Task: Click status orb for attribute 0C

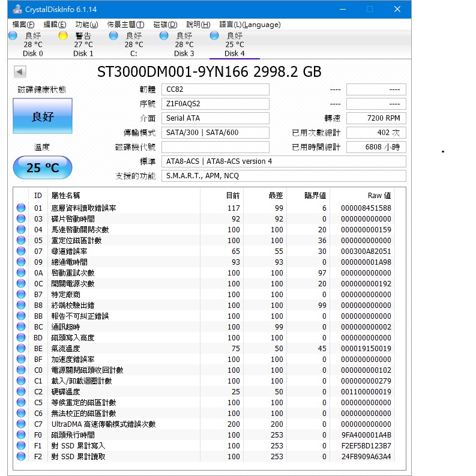Action: point(21,283)
